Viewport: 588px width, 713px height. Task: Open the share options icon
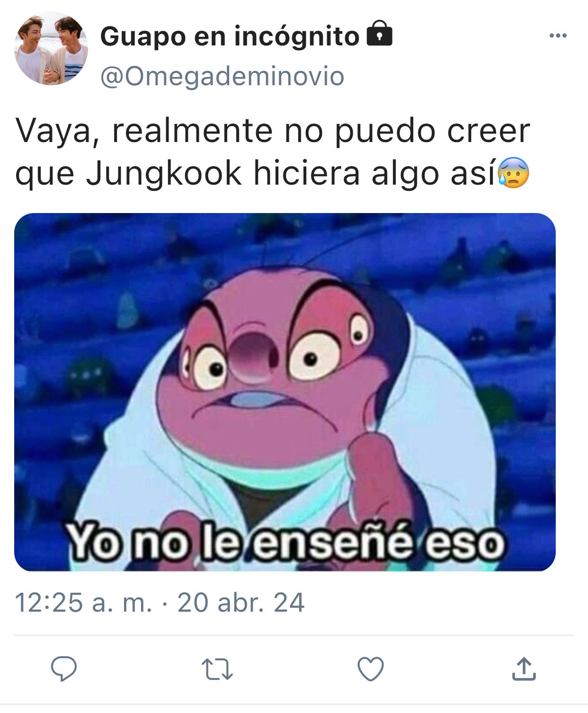point(524,668)
